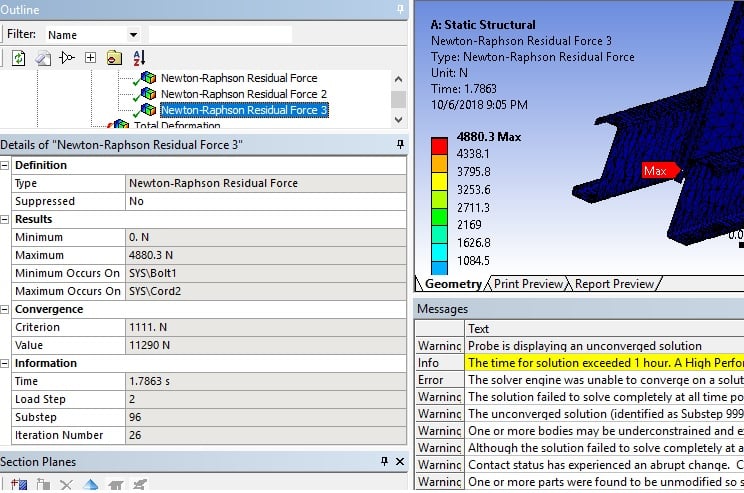Select the Error message about solver unable to converge
This screenshot has height=493, width=744.
604,380
